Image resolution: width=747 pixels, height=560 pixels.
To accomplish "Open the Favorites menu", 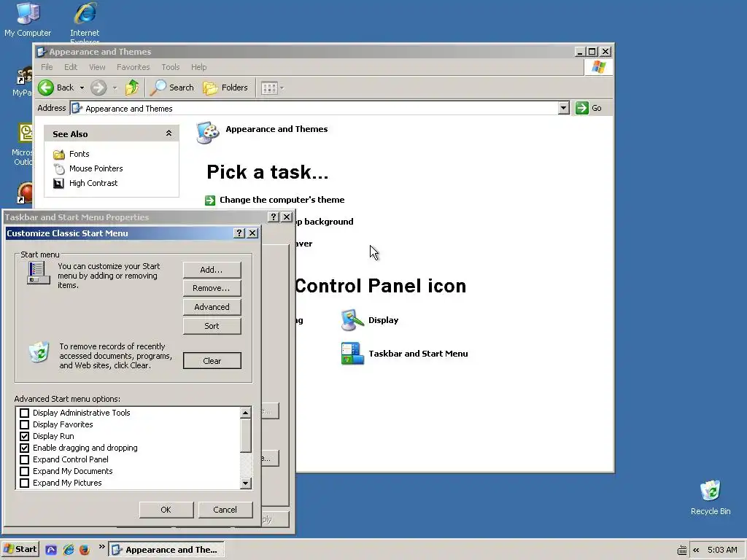I will tap(133, 67).
